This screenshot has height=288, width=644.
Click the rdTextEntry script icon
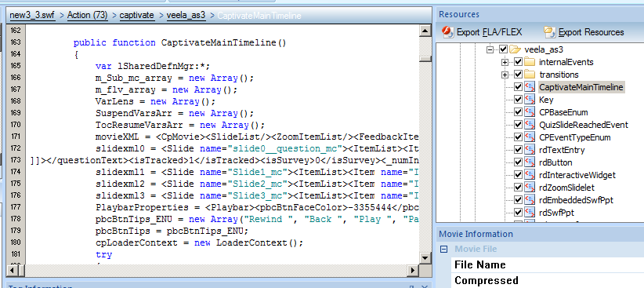point(530,150)
